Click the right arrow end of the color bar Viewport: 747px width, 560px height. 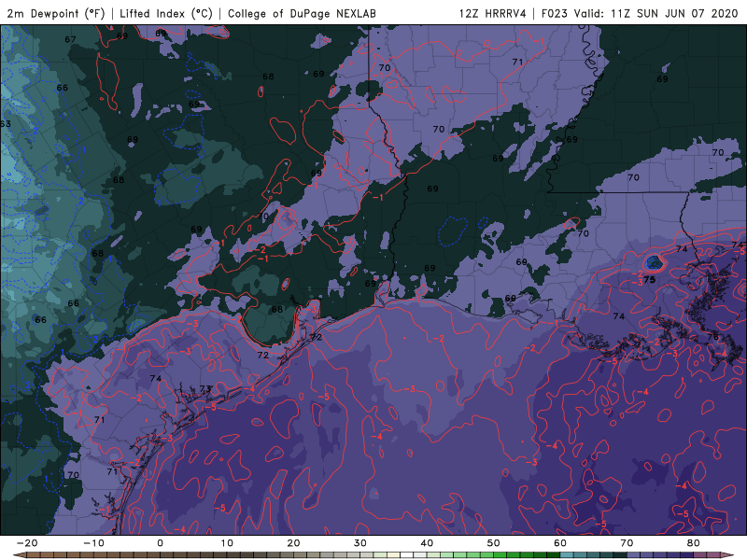click(729, 555)
